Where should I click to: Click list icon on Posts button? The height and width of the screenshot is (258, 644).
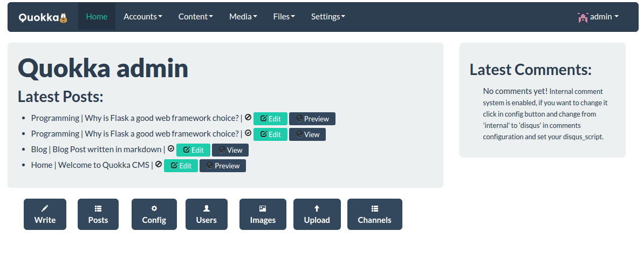(98, 208)
